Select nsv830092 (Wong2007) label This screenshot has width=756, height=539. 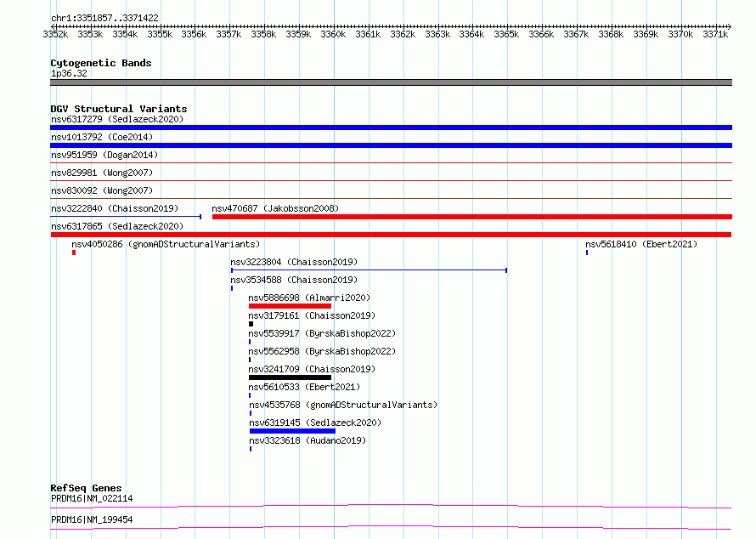102,190
